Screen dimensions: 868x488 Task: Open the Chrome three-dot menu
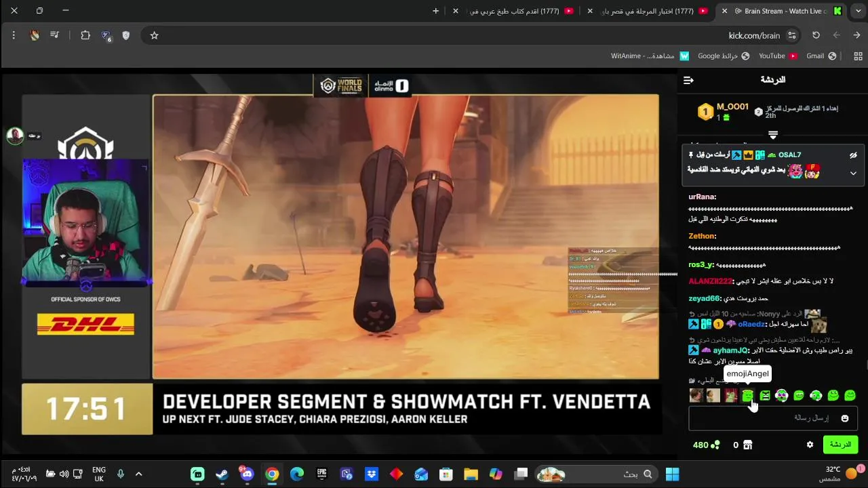(x=14, y=35)
